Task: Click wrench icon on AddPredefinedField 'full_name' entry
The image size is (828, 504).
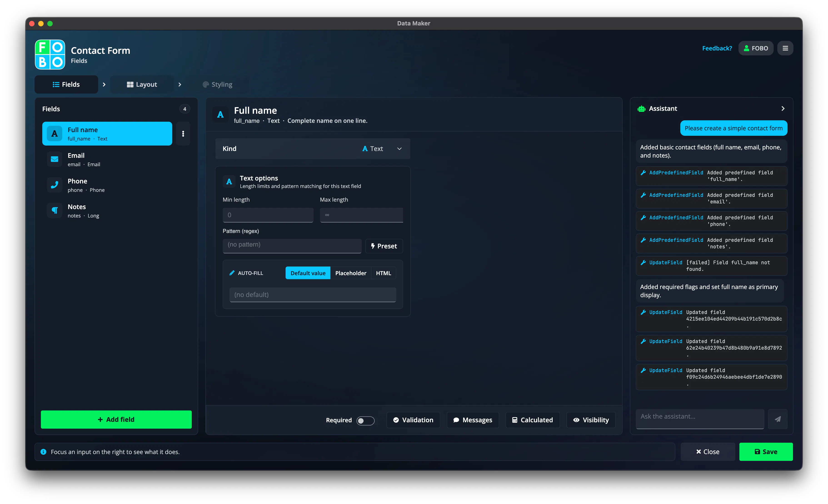Action: (x=643, y=173)
